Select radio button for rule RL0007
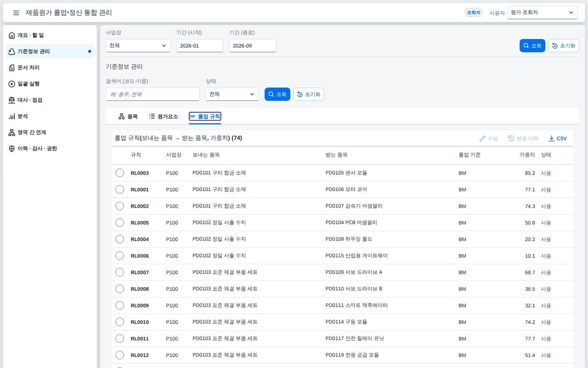 [x=120, y=272]
